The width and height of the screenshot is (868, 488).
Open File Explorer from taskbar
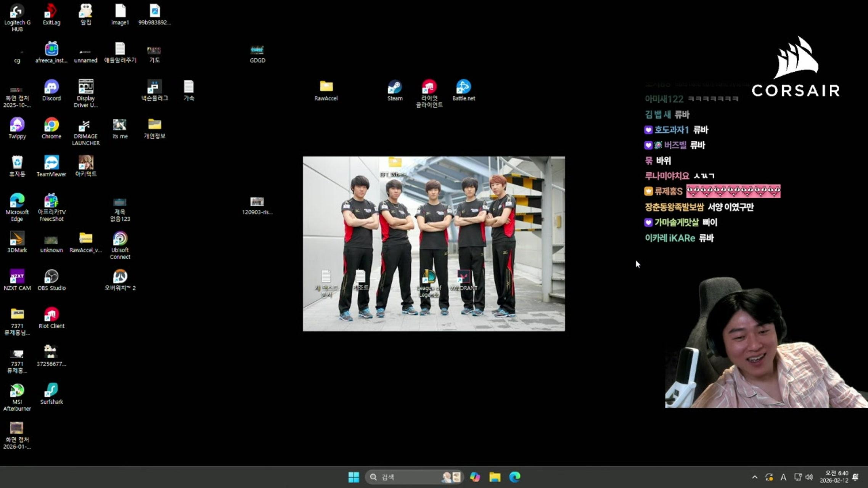(495, 477)
